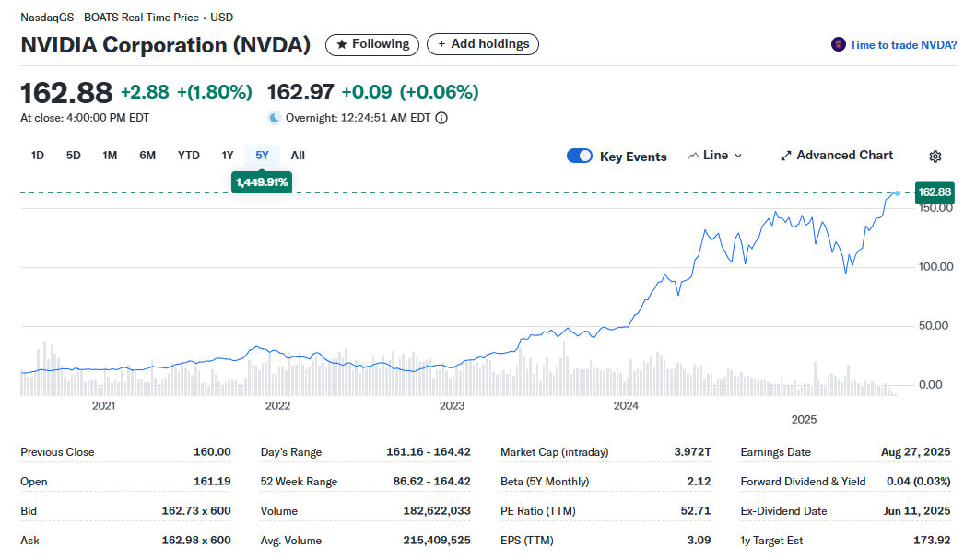
Task: Click the Following button
Action: click(x=372, y=44)
